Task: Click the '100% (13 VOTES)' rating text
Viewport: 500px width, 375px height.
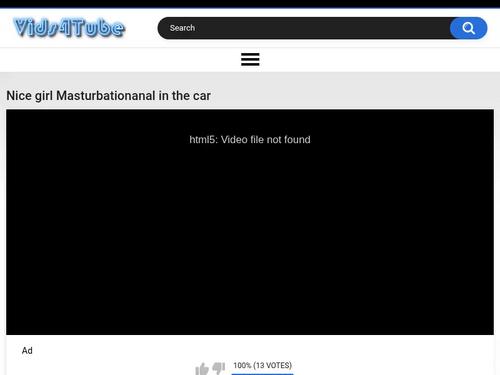Action: [x=262, y=365]
